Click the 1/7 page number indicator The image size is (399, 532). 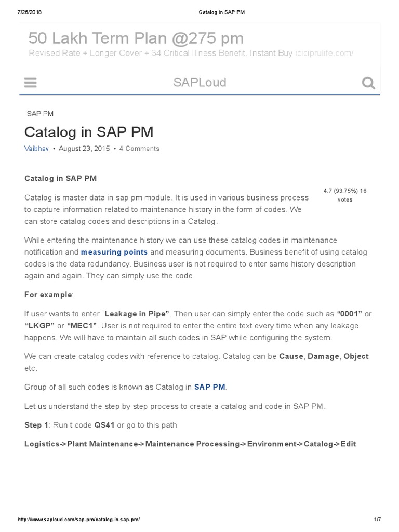[377, 520]
